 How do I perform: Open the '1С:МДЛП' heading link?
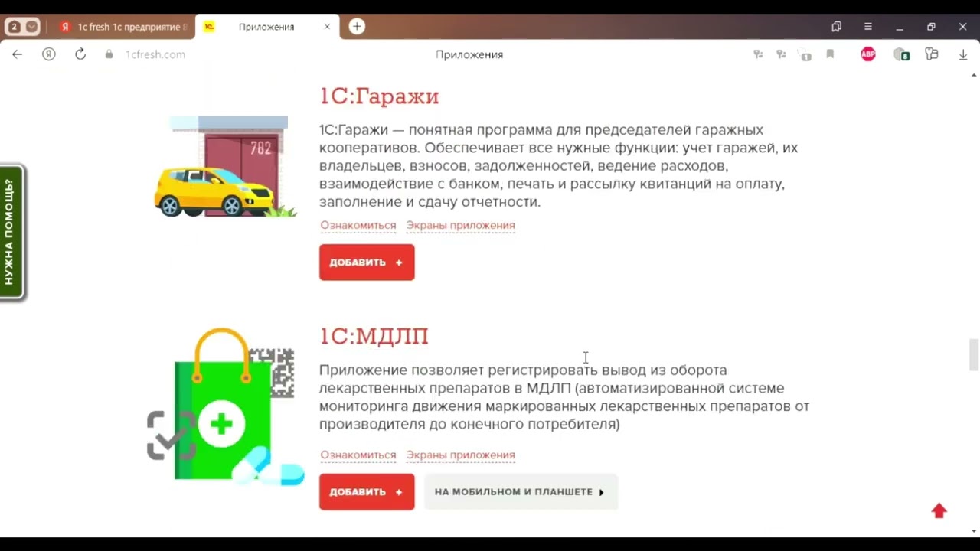[374, 336]
